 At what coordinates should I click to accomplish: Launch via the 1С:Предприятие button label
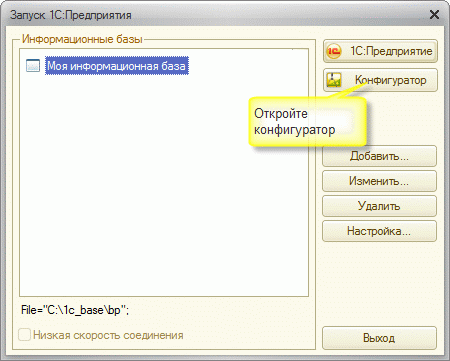(x=391, y=51)
